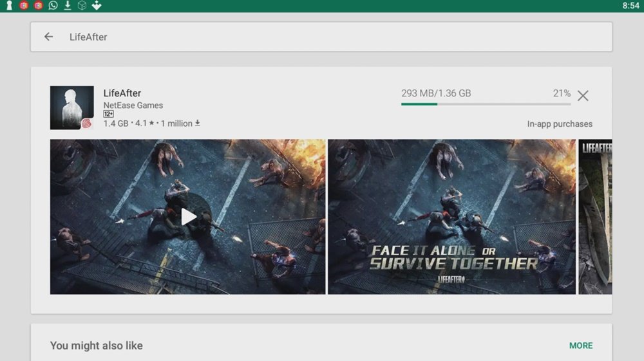Viewport: 644px width, 361px height.
Task: Tap the downward arrow badge status icon
Action: [x=97, y=5]
